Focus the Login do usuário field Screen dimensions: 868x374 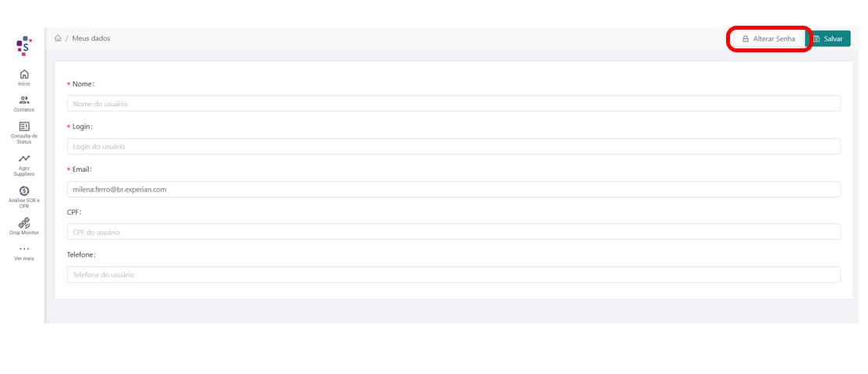[x=453, y=146]
